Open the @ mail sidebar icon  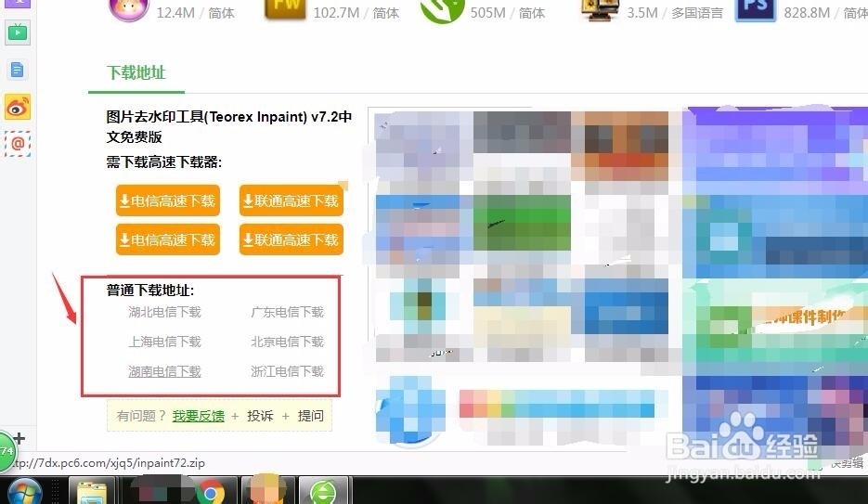coord(17,144)
